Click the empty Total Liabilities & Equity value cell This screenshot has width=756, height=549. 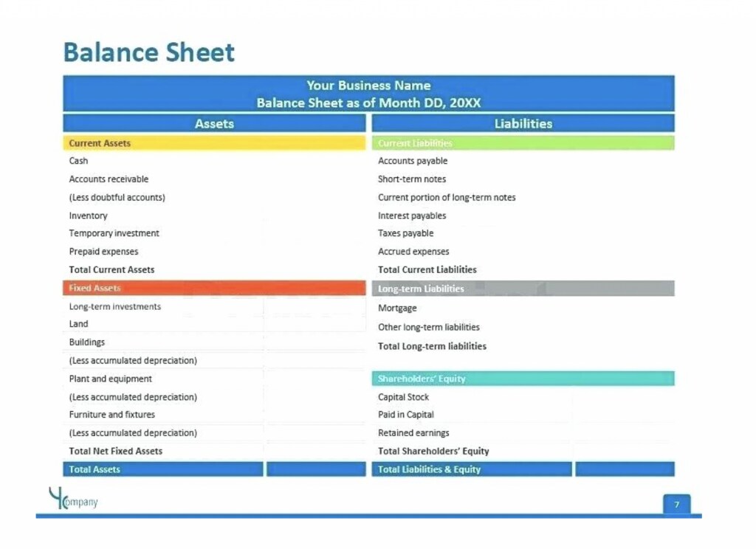click(625, 469)
